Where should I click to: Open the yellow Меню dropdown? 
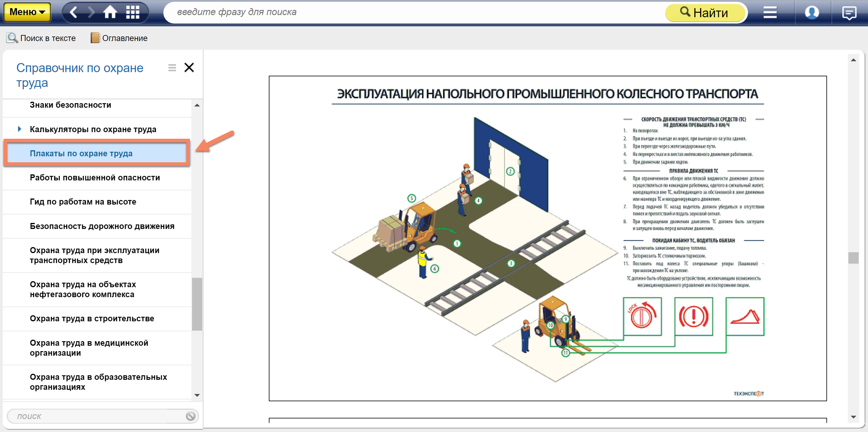(x=27, y=12)
